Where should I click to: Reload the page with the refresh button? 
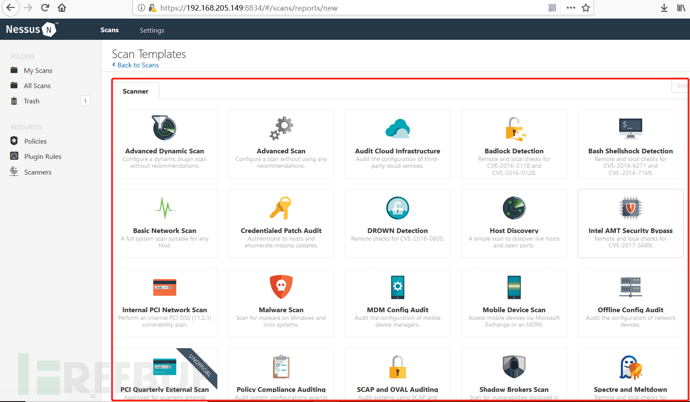45,7
